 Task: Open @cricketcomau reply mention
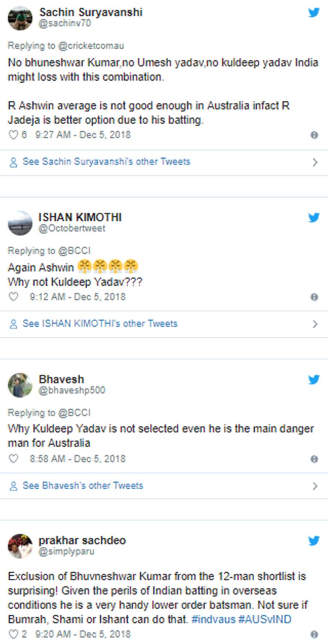(91, 46)
